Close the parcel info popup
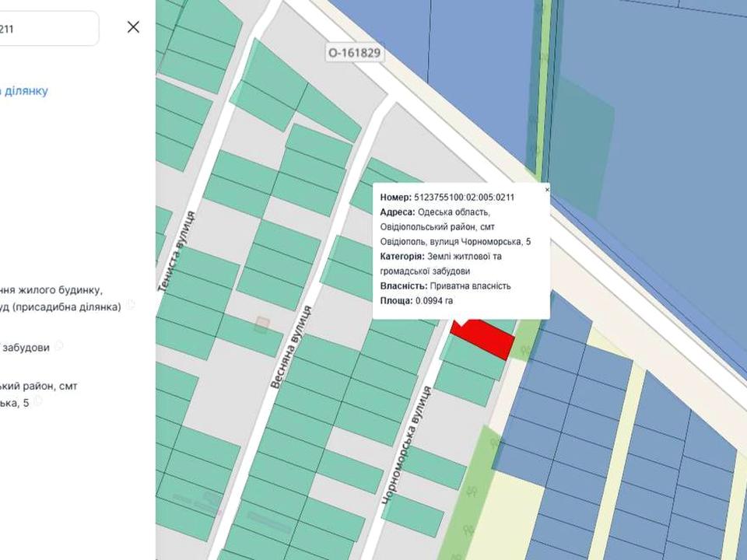Viewport: 747px width, 560px height. pyautogui.click(x=547, y=189)
